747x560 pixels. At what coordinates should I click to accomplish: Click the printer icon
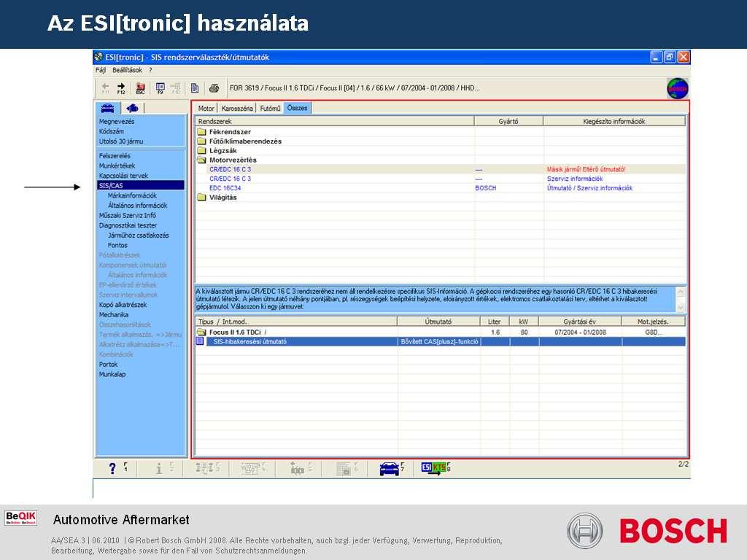[x=214, y=88]
